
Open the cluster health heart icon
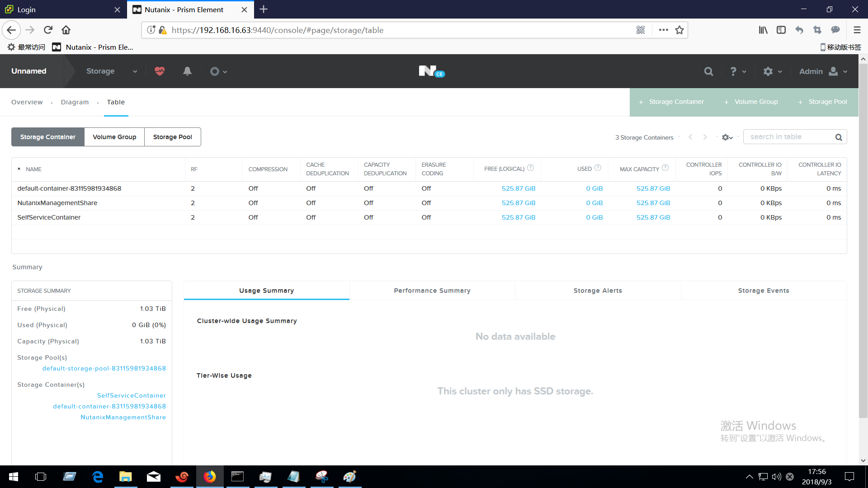(160, 71)
